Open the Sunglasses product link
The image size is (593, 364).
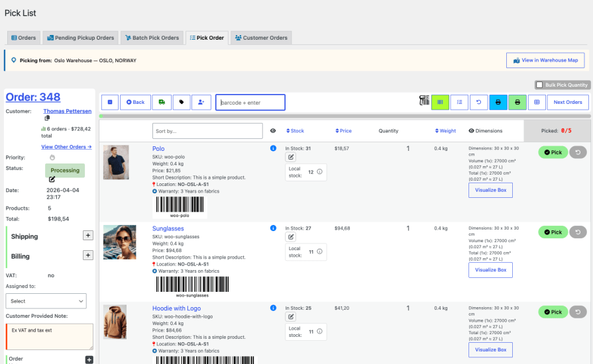pos(168,228)
